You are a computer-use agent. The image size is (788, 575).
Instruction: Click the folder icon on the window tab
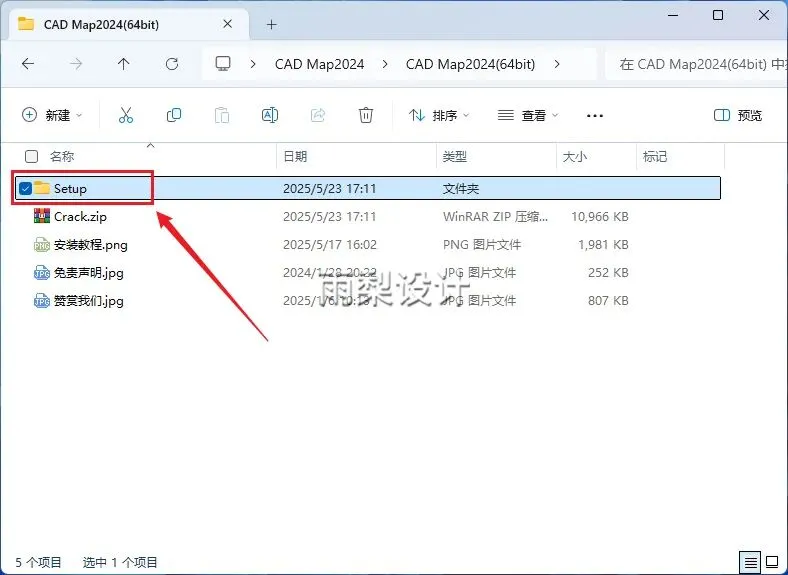tap(26, 24)
